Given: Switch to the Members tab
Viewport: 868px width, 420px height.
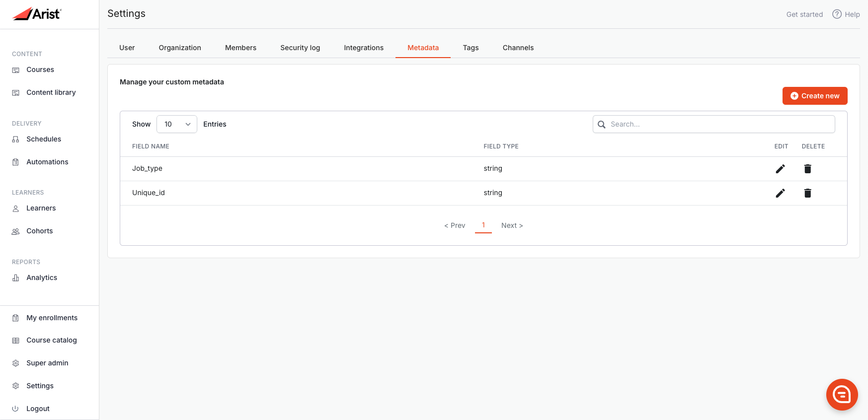Looking at the screenshot, I should click(x=240, y=48).
